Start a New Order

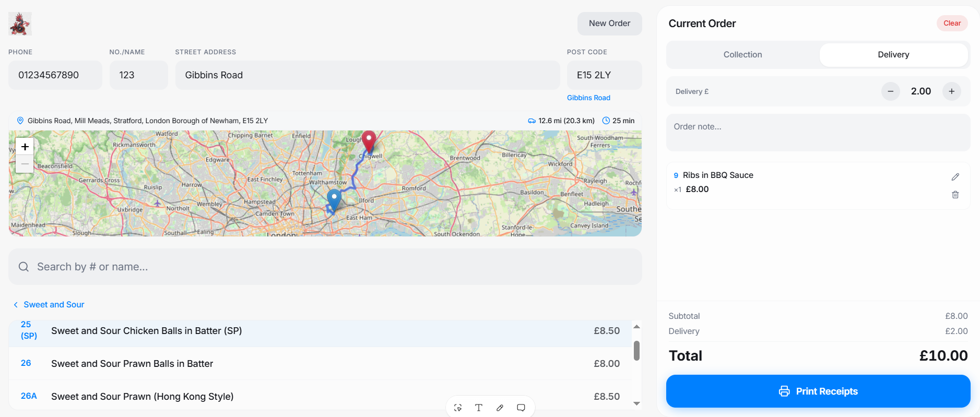(x=609, y=23)
